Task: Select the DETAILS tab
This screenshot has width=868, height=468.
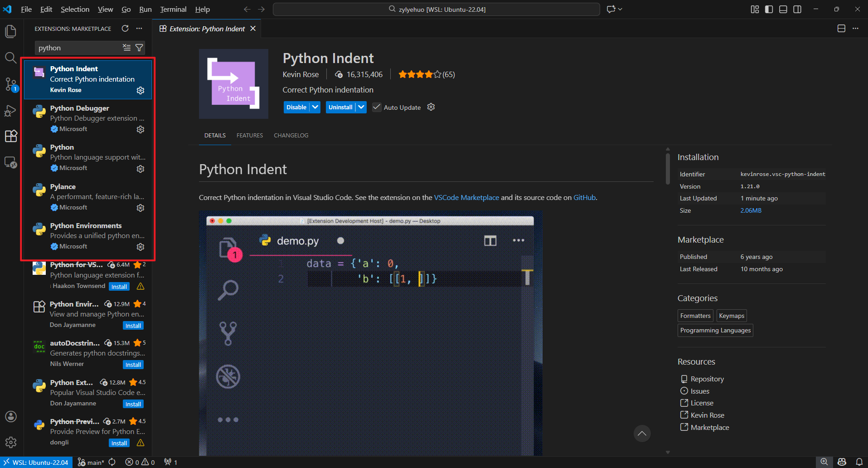Action: (215, 135)
